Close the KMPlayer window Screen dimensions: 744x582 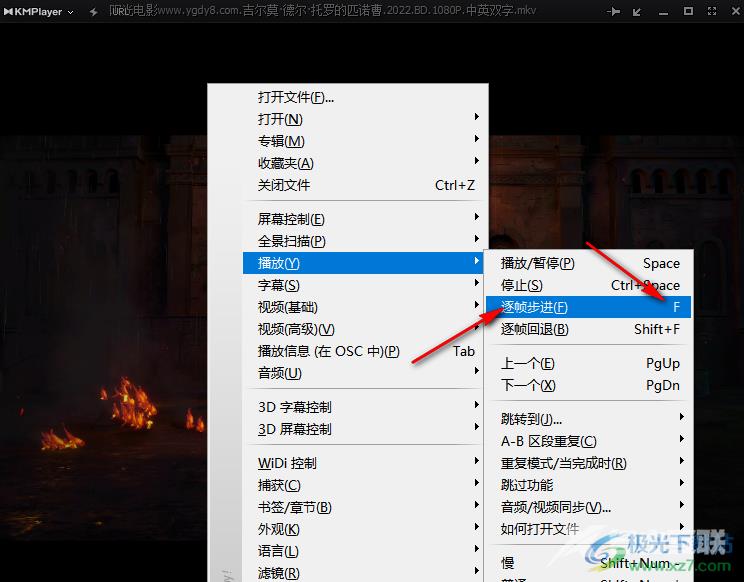pyautogui.click(x=735, y=11)
